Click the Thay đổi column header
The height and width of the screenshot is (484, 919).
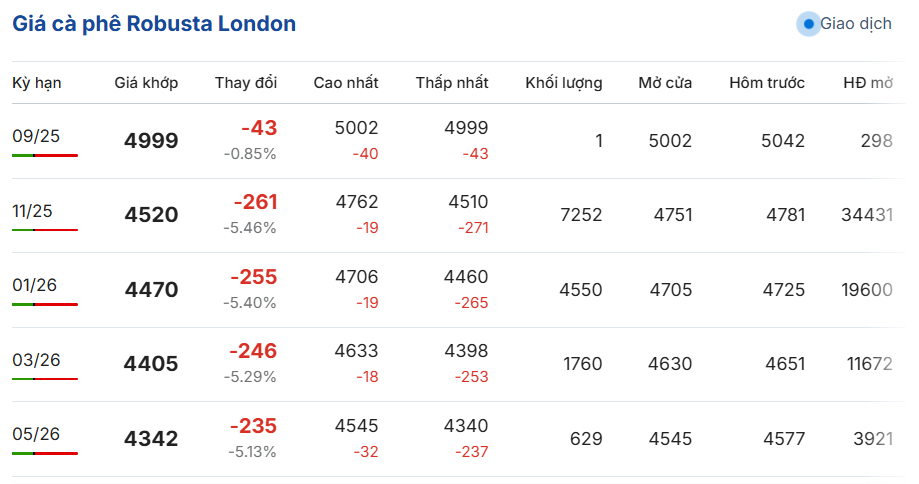click(x=246, y=83)
